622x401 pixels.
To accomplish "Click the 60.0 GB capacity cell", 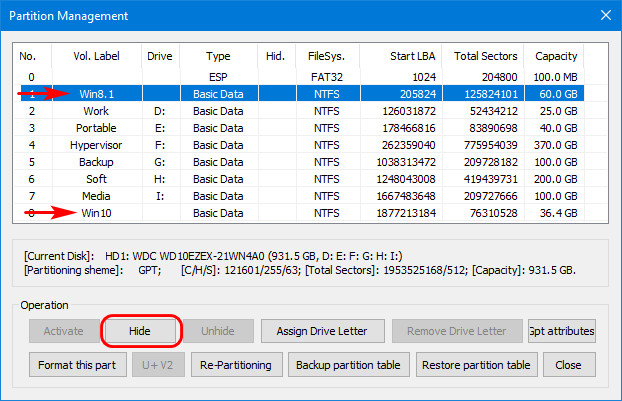I will [x=559, y=94].
